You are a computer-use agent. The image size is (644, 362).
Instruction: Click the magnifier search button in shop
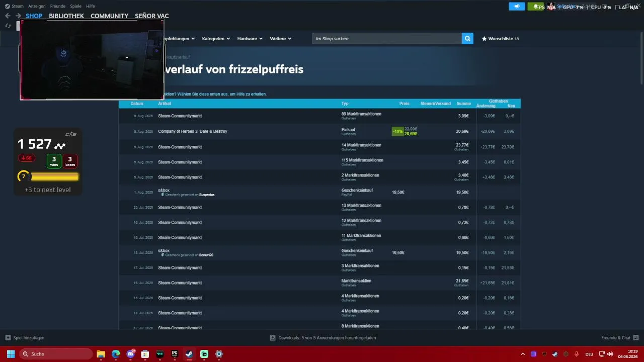(x=467, y=39)
